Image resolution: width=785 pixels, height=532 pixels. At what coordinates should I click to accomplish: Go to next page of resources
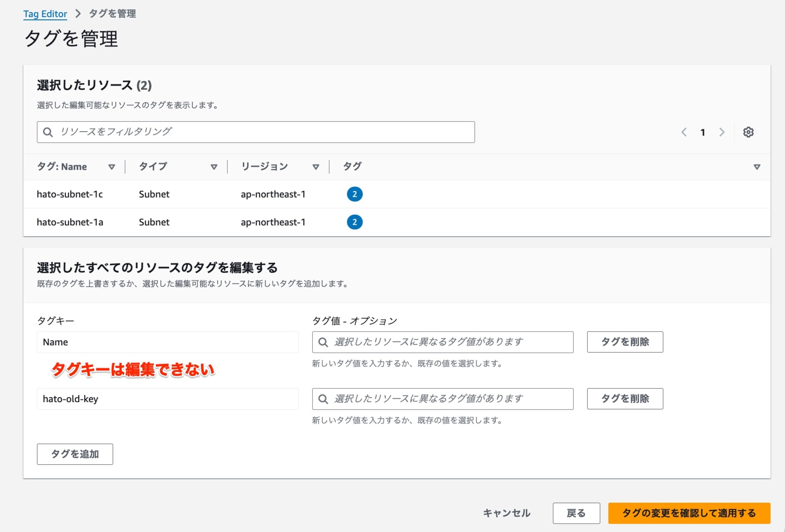(x=722, y=132)
